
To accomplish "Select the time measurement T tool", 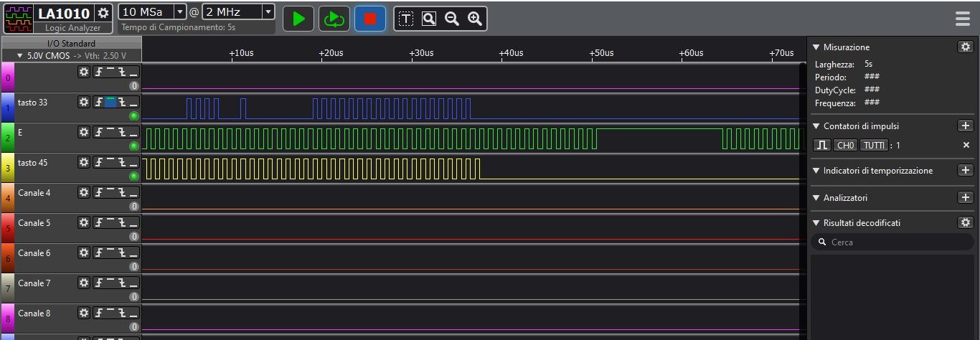I will (406, 19).
